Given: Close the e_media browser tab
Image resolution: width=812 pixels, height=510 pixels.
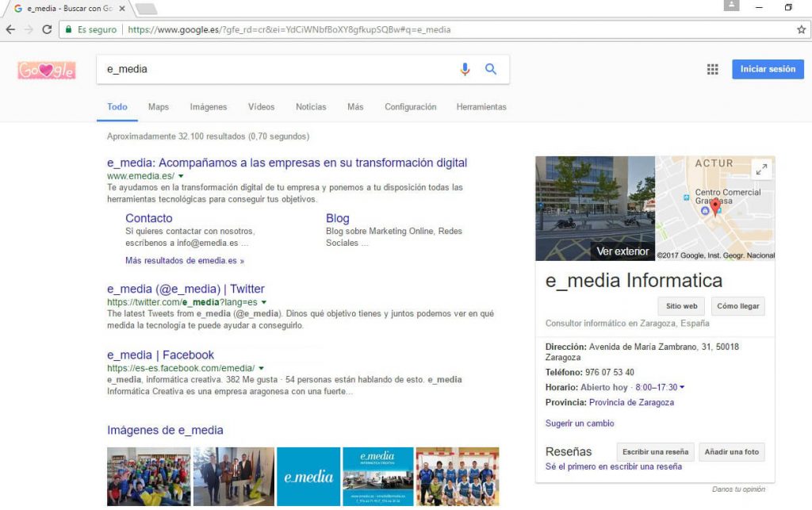Looking at the screenshot, I should pos(121,8).
